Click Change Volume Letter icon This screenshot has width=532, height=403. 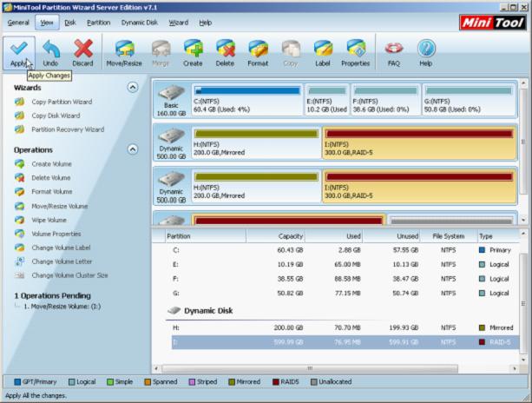pos(20,261)
